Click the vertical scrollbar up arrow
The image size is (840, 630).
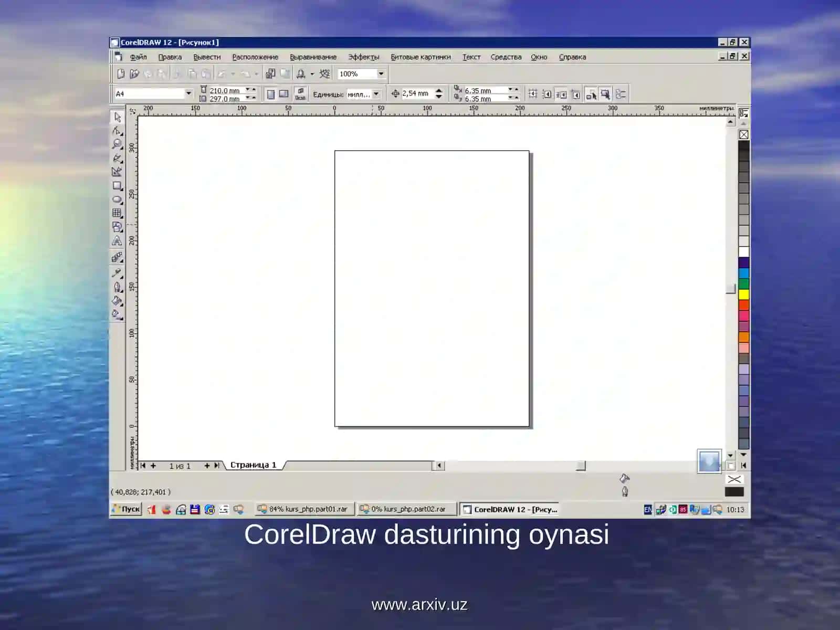[730, 122]
